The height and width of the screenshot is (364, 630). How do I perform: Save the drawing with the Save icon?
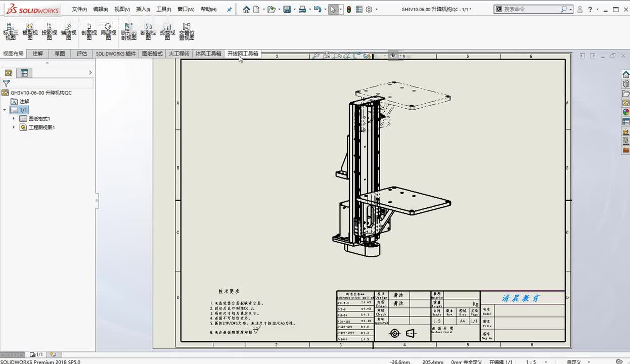[287, 9]
